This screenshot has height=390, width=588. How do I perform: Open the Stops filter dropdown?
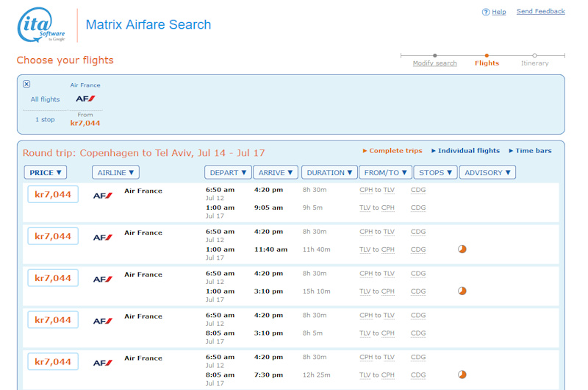click(435, 172)
